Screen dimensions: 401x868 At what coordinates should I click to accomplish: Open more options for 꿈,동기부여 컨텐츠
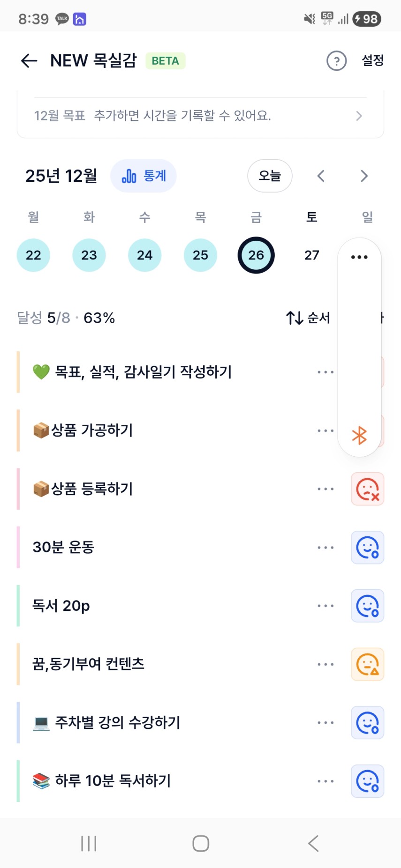[325, 664]
